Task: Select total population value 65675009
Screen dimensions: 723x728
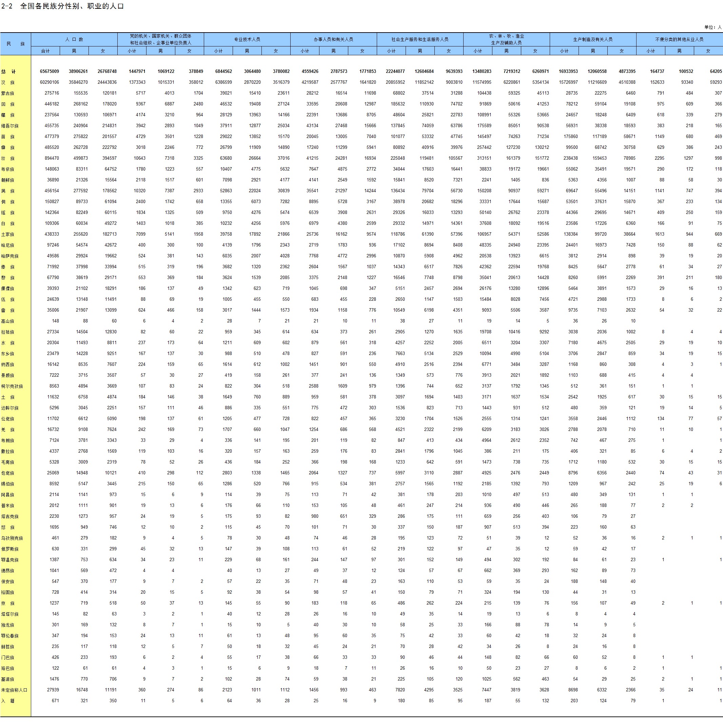Action: (x=50, y=71)
